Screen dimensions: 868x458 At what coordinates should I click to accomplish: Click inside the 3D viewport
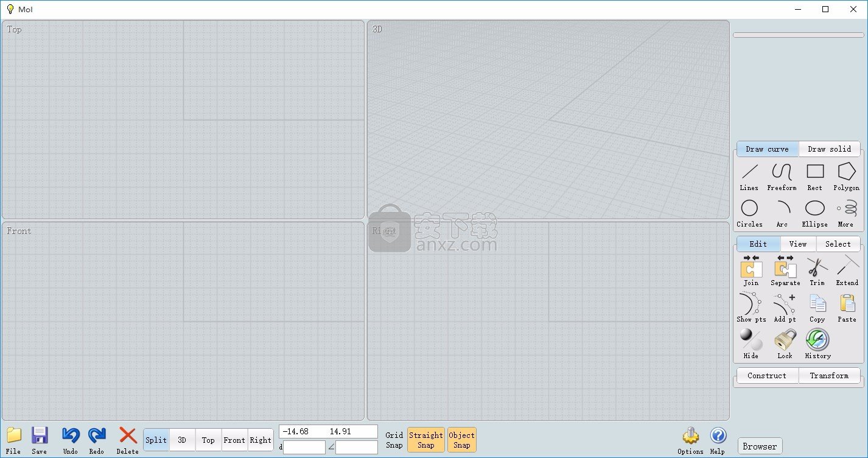point(548,120)
